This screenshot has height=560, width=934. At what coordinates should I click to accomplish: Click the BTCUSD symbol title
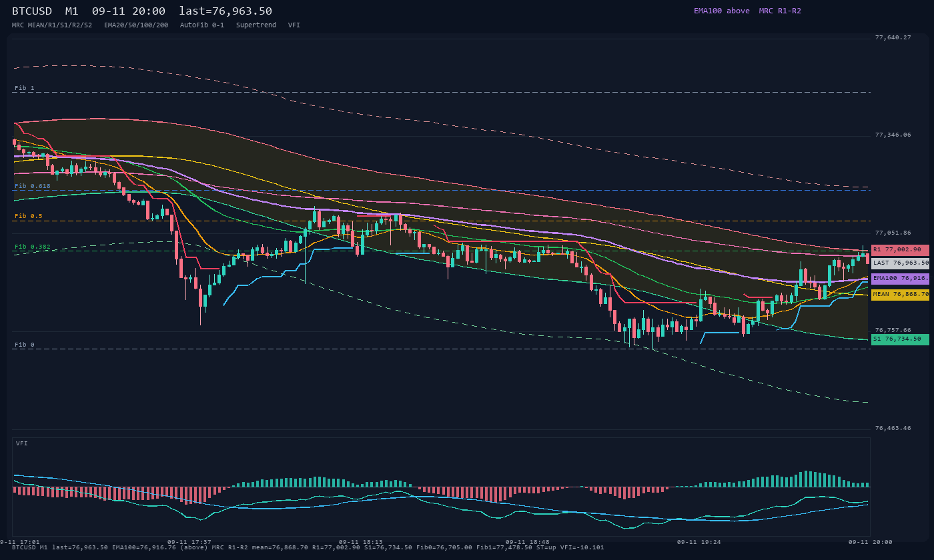[x=32, y=11]
